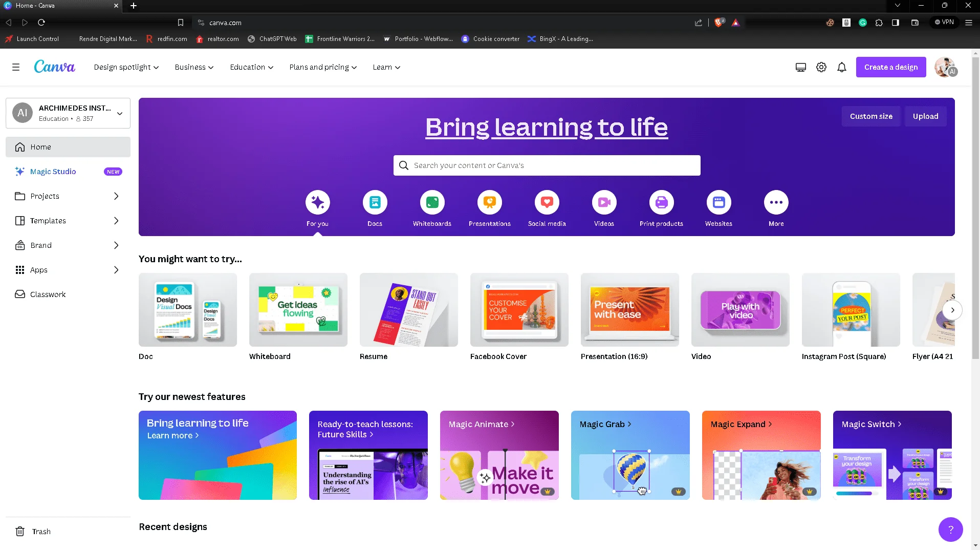The image size is (980, 550).
Task: Show More design categories
Action: [776, 202]
